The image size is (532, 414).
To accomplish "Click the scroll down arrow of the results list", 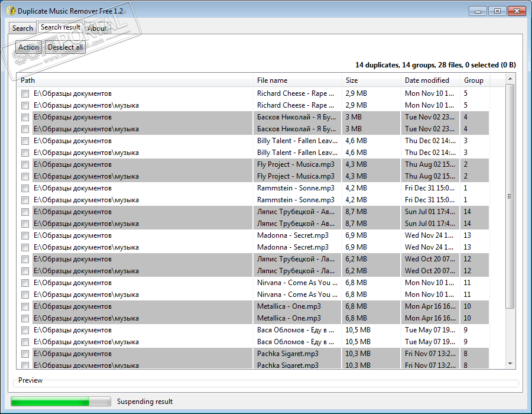I will coord(510,364).
